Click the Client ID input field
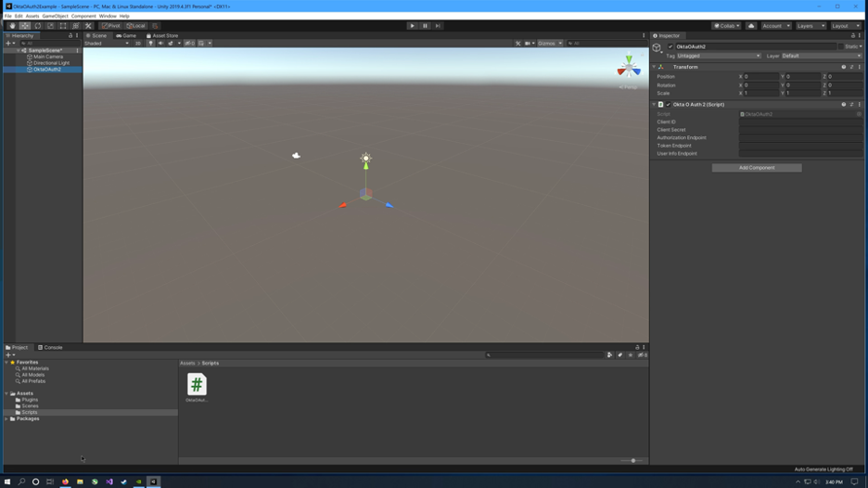Viewport: 868px width, 488px height. pyautogui.click(x=800, y=122)
